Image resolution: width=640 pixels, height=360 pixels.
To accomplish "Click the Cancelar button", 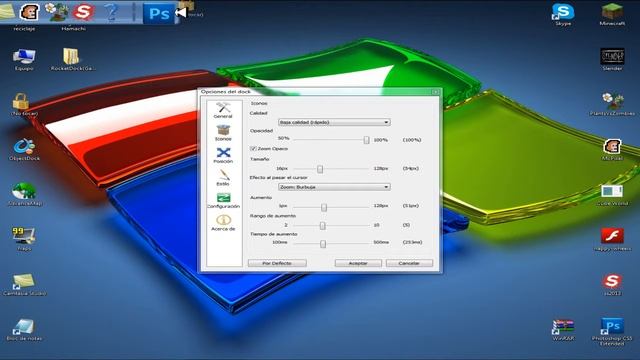I will 409,263.
